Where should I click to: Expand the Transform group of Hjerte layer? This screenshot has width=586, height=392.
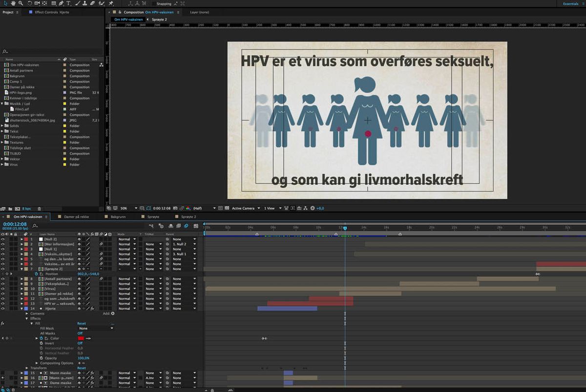[27, 368]
